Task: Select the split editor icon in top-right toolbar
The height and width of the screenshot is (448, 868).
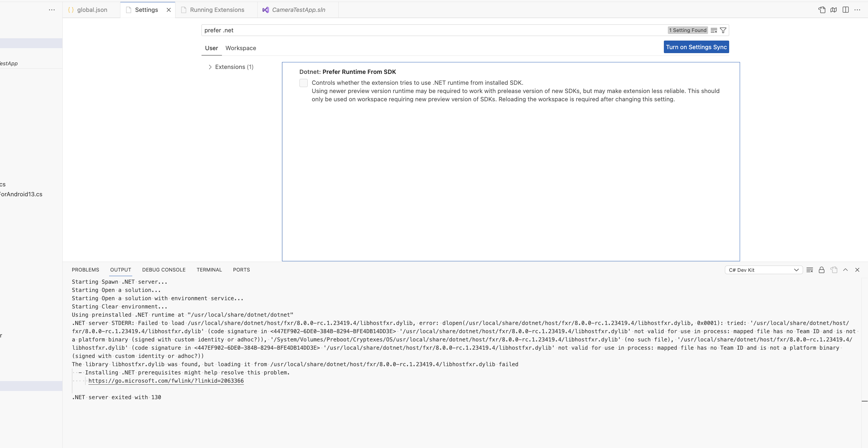Action: (846, 10)
